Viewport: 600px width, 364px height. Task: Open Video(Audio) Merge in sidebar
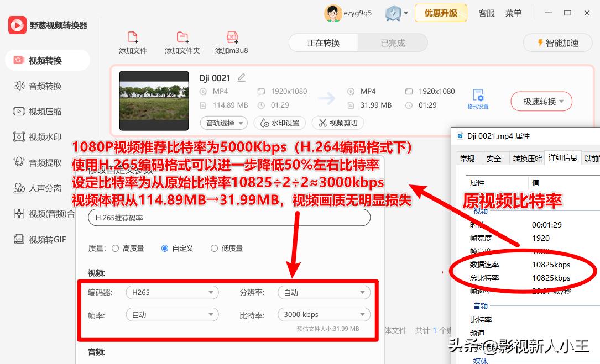(x=44, y=214)
